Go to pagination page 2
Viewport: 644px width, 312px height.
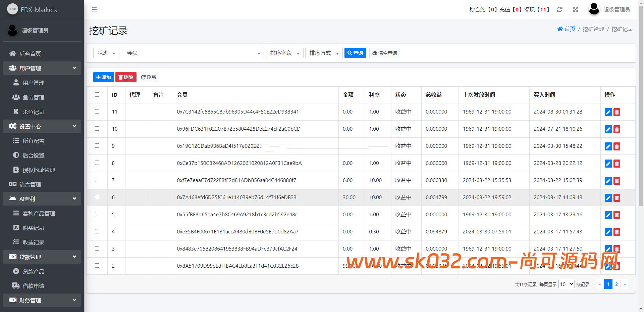[616, 284]
